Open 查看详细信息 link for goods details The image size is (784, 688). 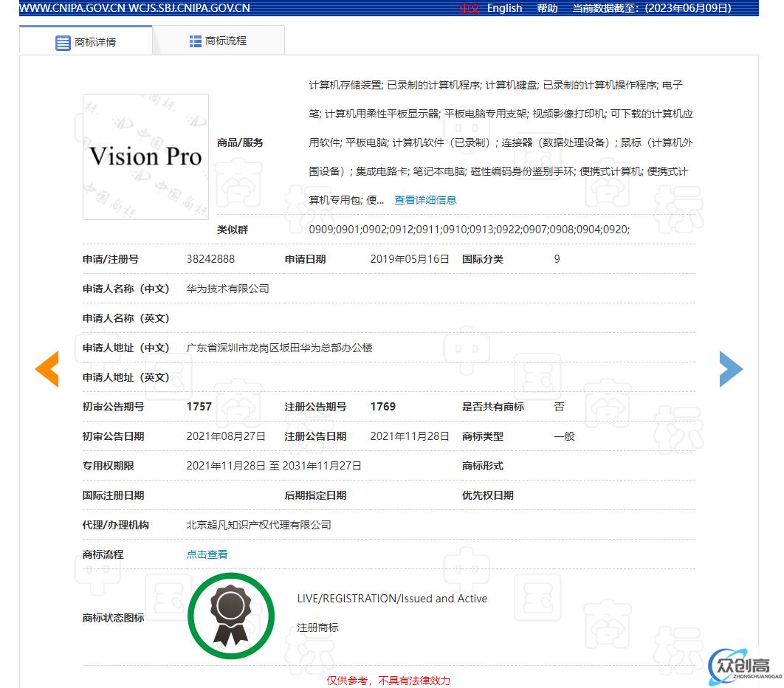pyautogui.click(x=425, y=200)
